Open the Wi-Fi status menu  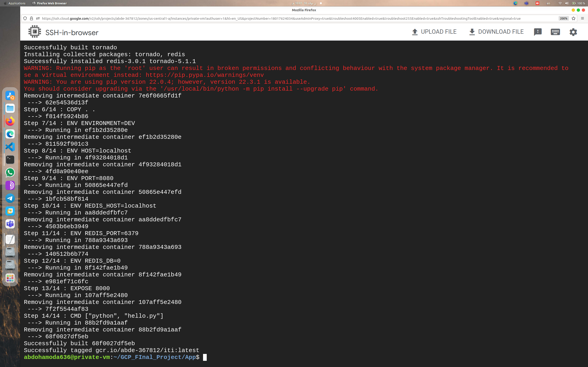click(560, 3)
